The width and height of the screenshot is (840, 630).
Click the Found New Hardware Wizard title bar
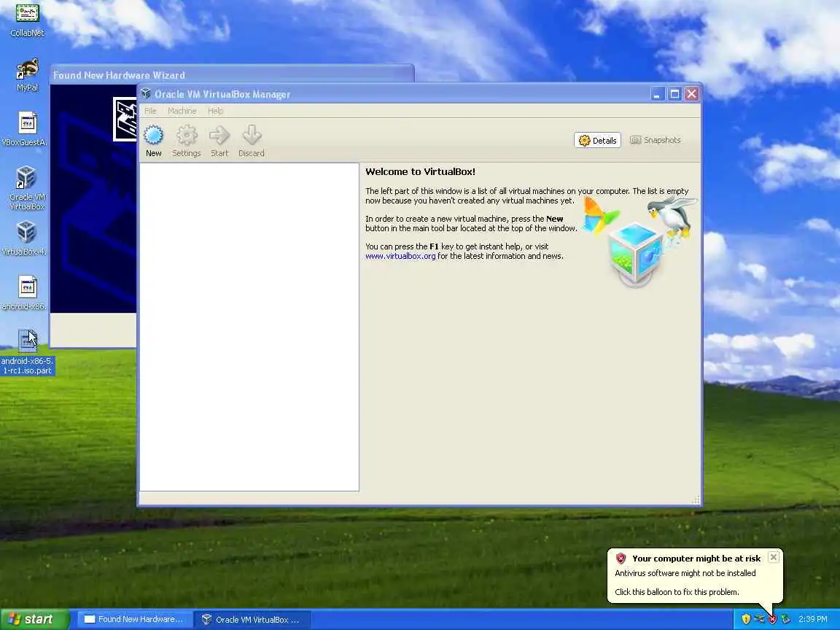click(231, 74)
